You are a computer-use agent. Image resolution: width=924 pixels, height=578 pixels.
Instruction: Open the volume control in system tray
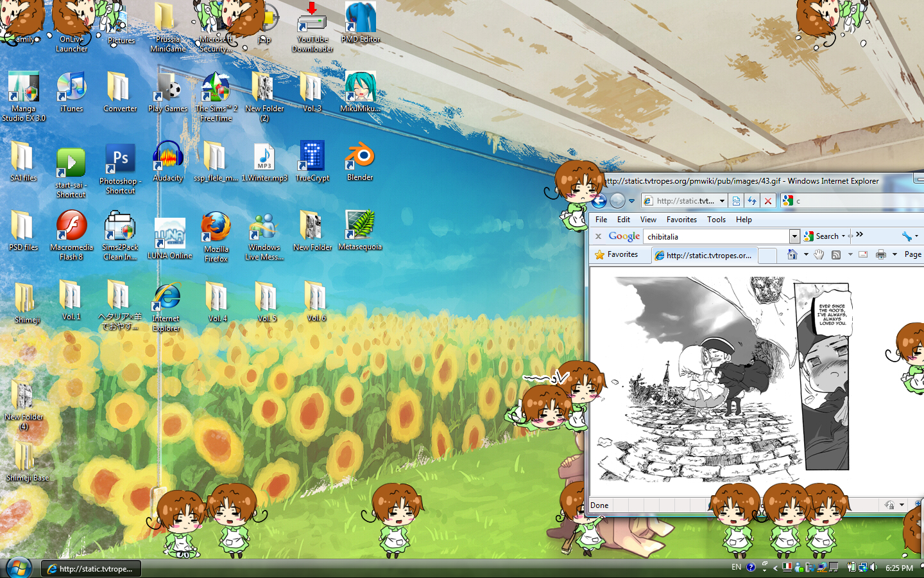(x=874, y=568)
